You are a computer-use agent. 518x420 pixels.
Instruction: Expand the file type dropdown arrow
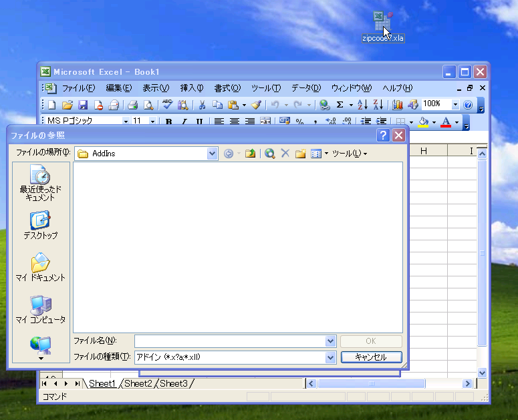pyautogui.click(x=330, y=357)
